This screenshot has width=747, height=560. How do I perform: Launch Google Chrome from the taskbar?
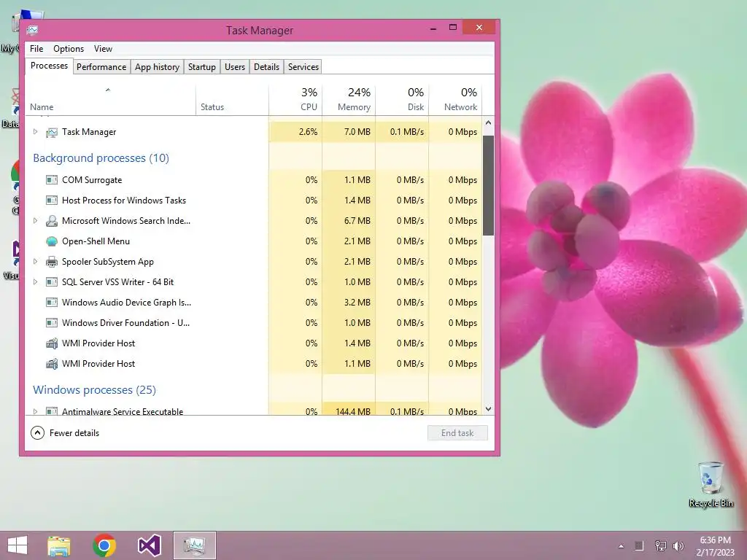point(104,545)
